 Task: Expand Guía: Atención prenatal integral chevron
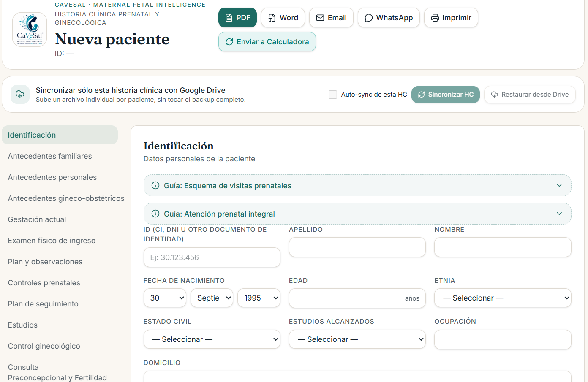559,214
